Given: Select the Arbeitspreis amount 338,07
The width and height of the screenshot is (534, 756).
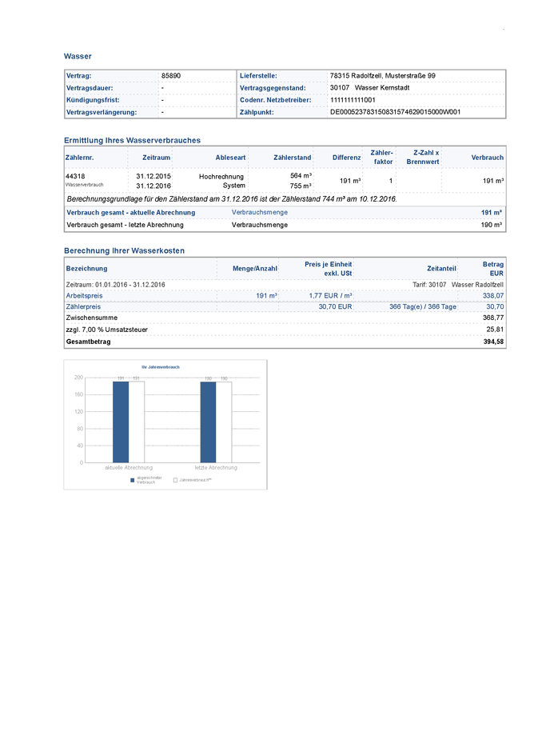Looking at the screenshot, I should (x=493, y=296).
